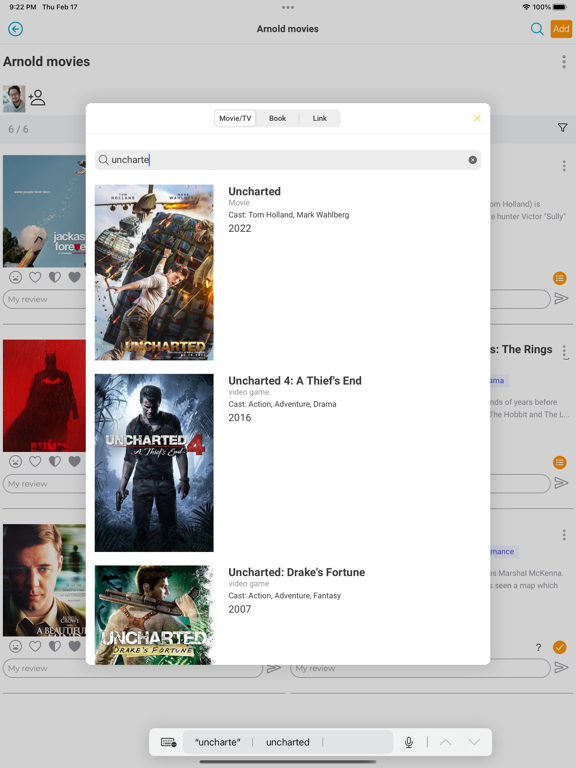The height and width of the screenshot is (768, 576).
Task: Switch to the Movie/TV tab
Action: pyautogui.click(x=235, y=118)
